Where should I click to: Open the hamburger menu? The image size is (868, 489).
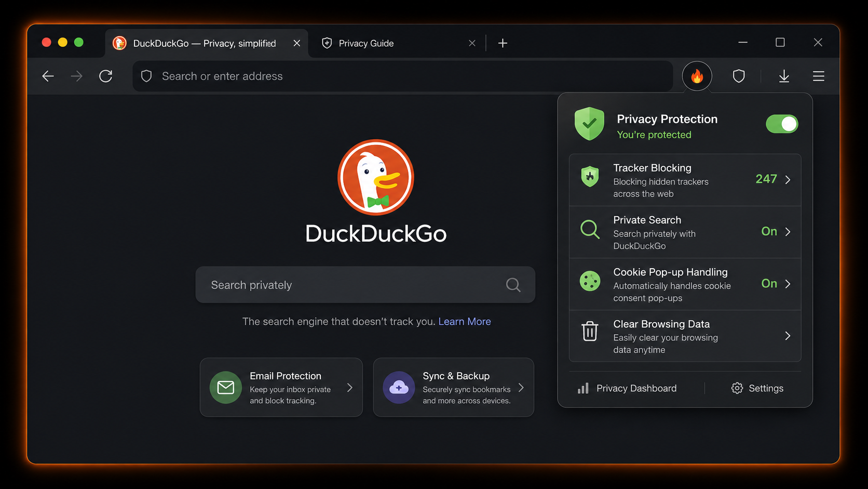pyautogui.click(x=819, y=76)
